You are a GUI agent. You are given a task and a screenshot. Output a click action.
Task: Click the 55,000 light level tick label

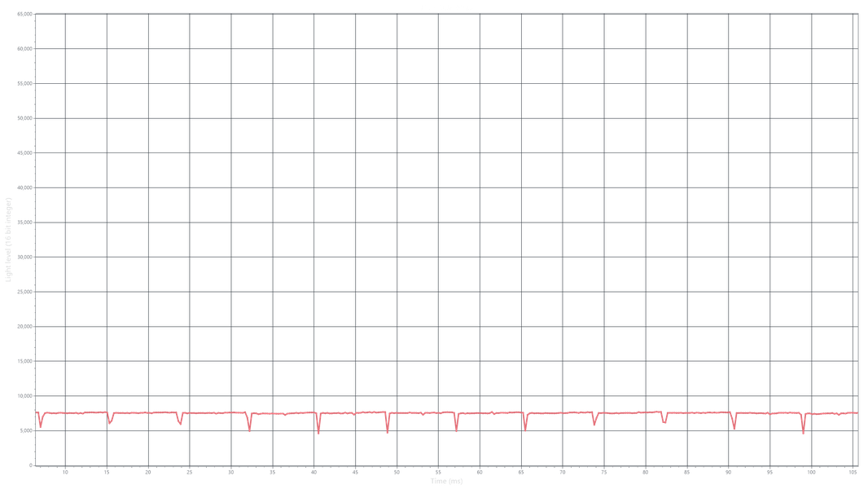[25, 84]
